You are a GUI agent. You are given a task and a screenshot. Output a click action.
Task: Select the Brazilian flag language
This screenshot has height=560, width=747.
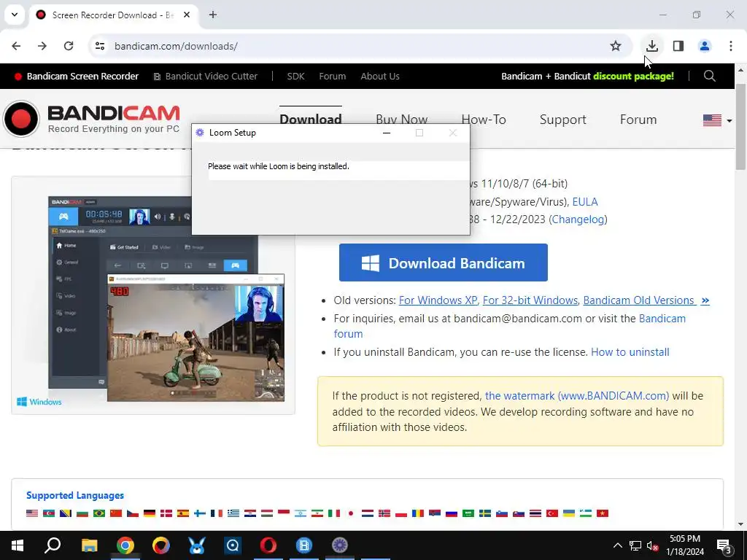pyautogui.click(x=99, y=513)
